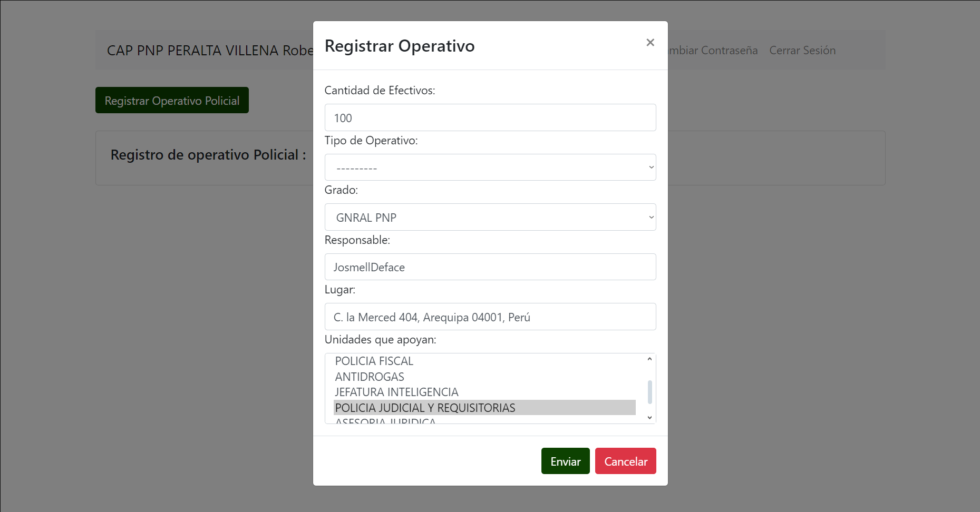
Task: Open the Cambiar Contraseña link
Action: 713,51
